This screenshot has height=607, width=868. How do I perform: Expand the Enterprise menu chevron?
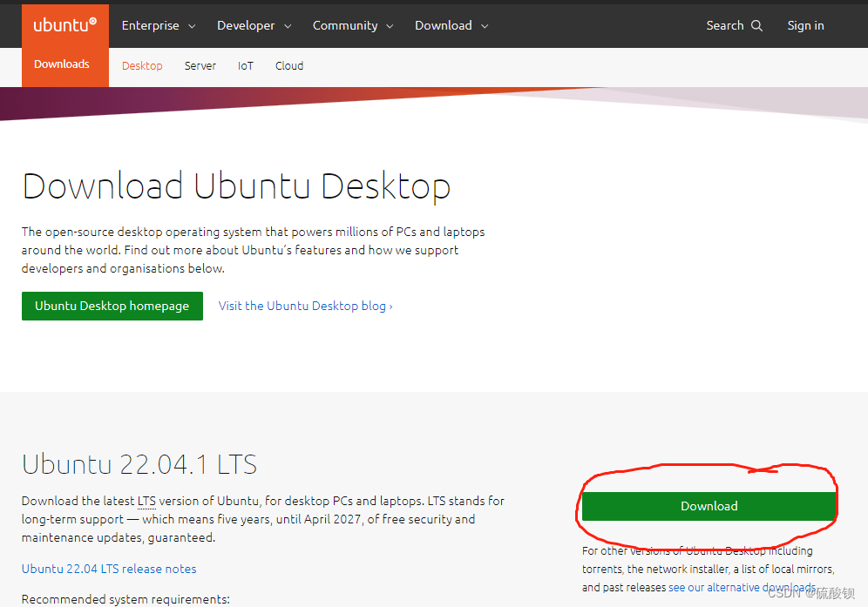192,26
